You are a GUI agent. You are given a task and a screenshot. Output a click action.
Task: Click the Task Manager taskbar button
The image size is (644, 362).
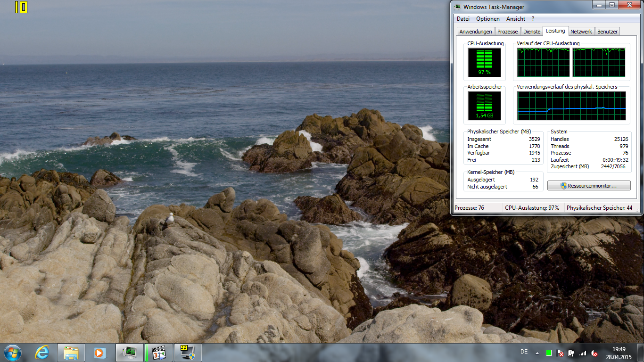(x=129, y=353)
